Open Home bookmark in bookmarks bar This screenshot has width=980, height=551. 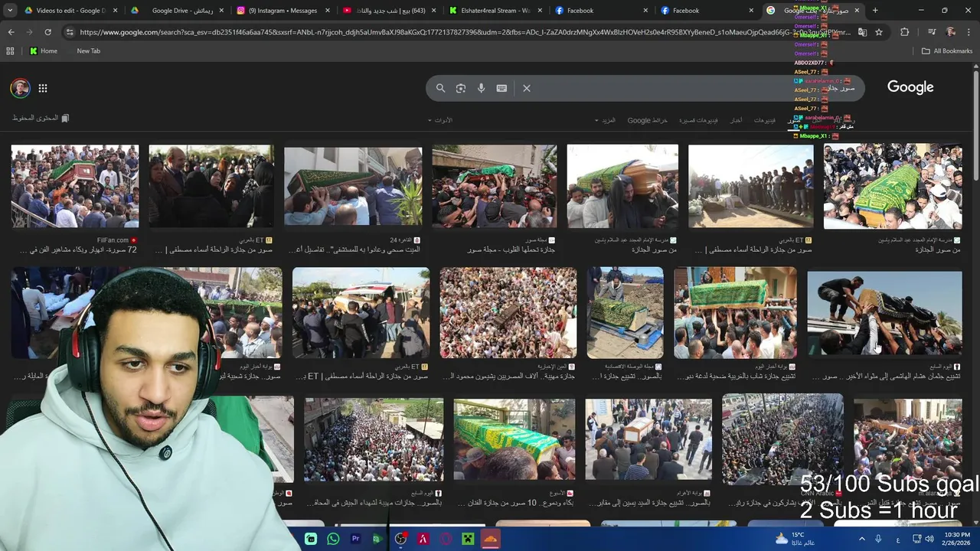tap(44, 51)
